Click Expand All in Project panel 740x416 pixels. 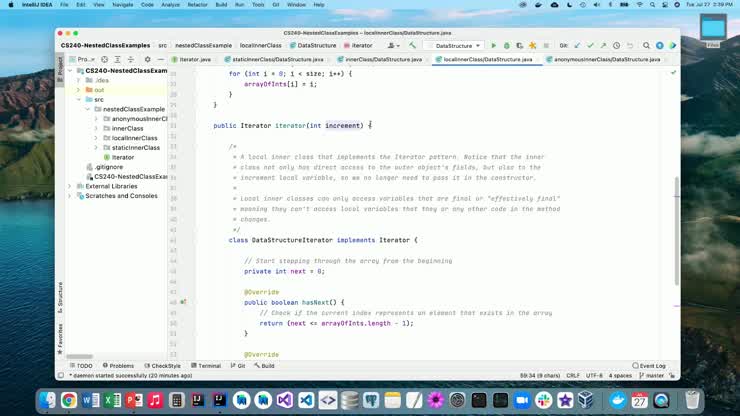118,59
